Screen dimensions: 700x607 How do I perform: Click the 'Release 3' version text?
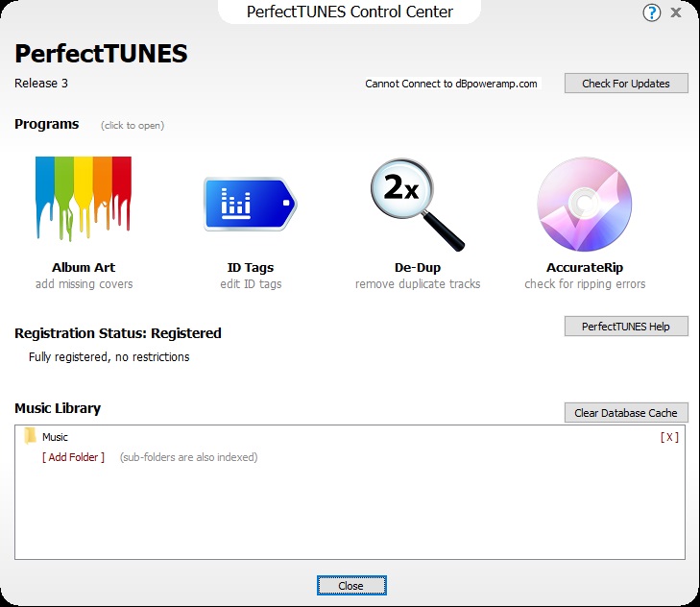41,83
